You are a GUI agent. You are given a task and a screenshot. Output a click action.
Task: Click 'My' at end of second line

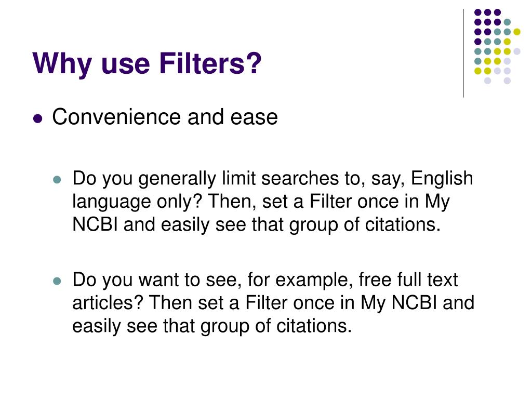[x=437, y=202]
